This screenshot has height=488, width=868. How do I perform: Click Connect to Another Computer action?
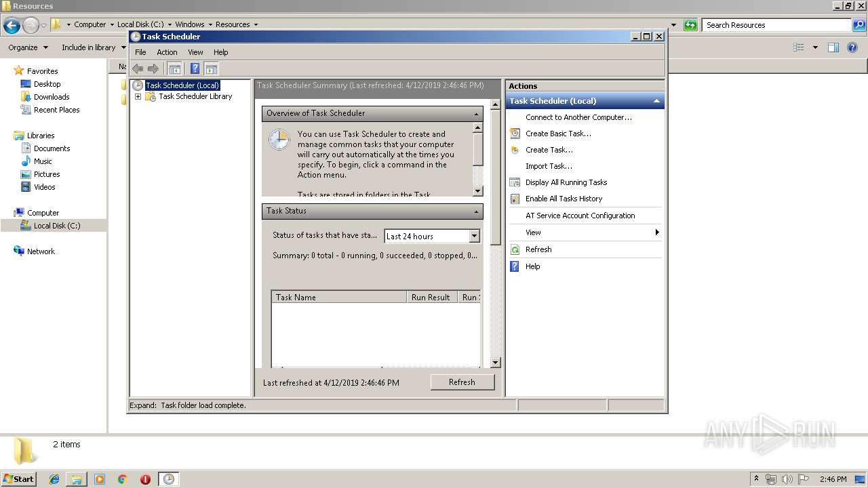click(578, 117)
